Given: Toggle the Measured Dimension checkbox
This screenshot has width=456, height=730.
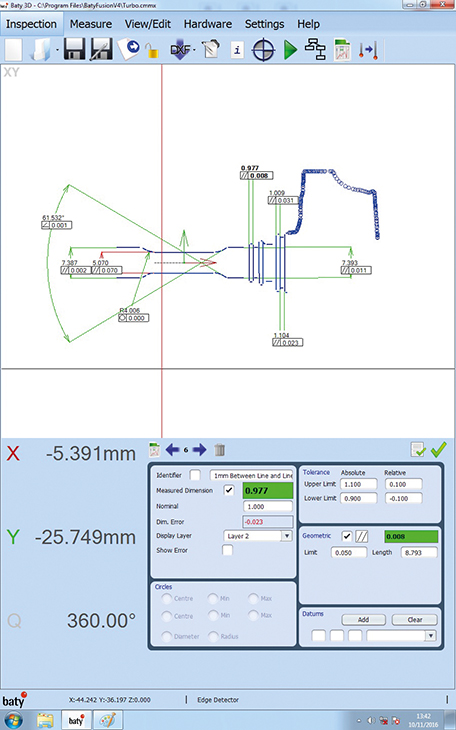Looking at the screenshot, I should tap(229, 490).
